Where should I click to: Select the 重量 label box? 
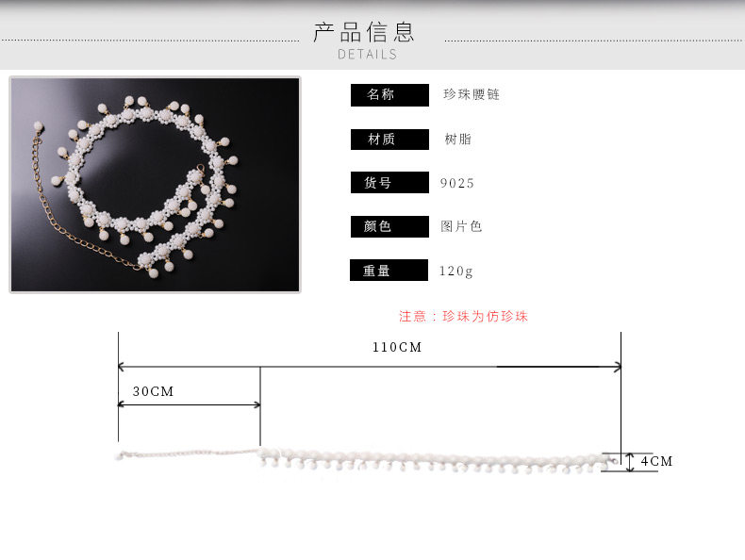[x=389, y=271]
